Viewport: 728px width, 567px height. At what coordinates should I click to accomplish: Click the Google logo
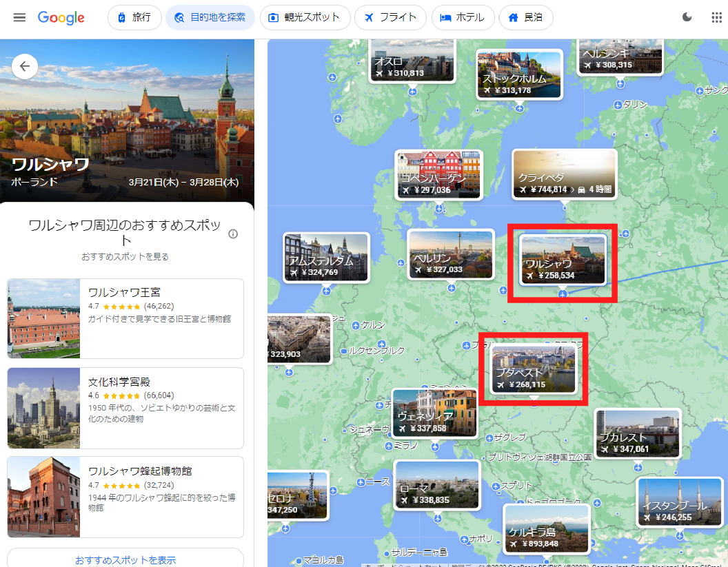coord(61,18)
